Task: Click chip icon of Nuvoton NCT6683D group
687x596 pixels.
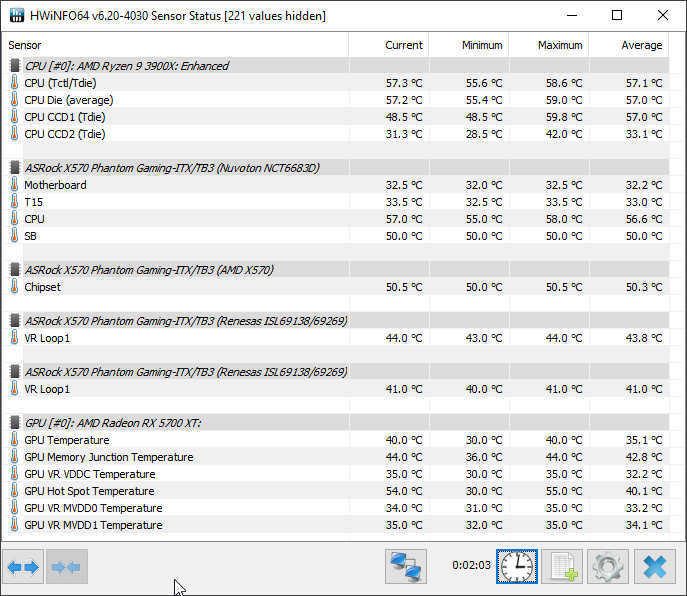Action: click(15, 168)
